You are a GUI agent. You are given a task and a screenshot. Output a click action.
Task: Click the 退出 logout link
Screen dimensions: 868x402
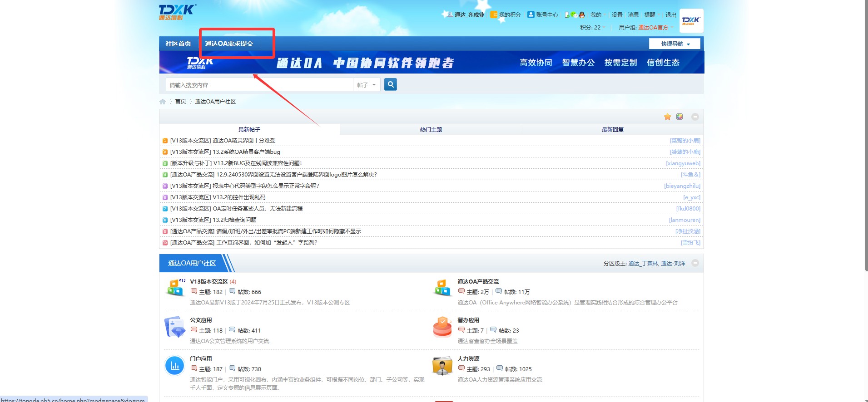click(670, 15)
